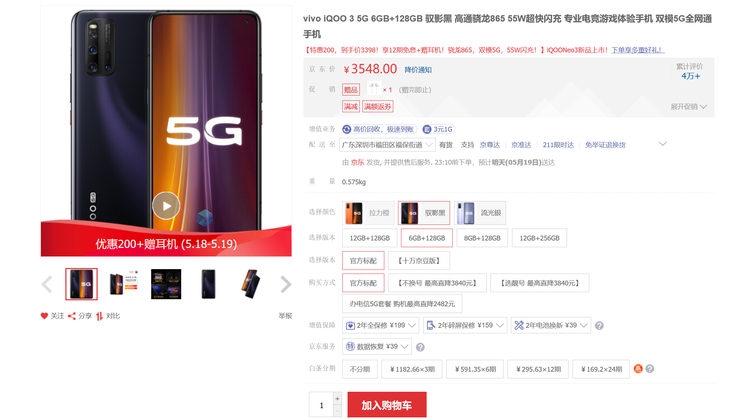Show previous thumbnails with left arrow
This screenshot has height=420, width=730.
click(47, 284)
